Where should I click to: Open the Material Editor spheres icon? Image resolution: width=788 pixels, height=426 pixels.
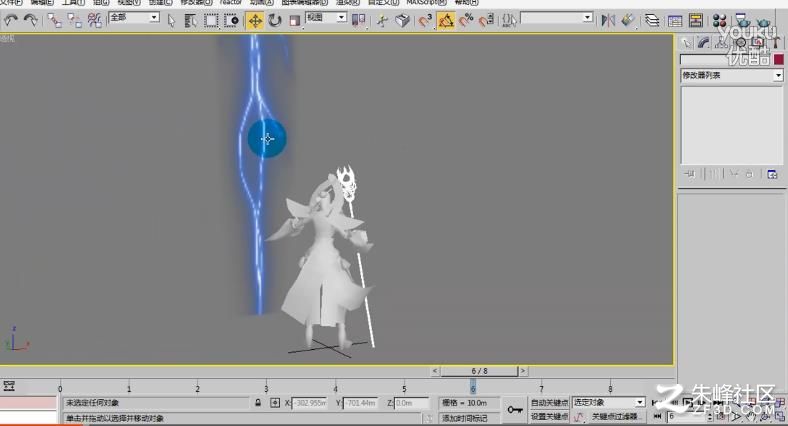tap(720, 21)
